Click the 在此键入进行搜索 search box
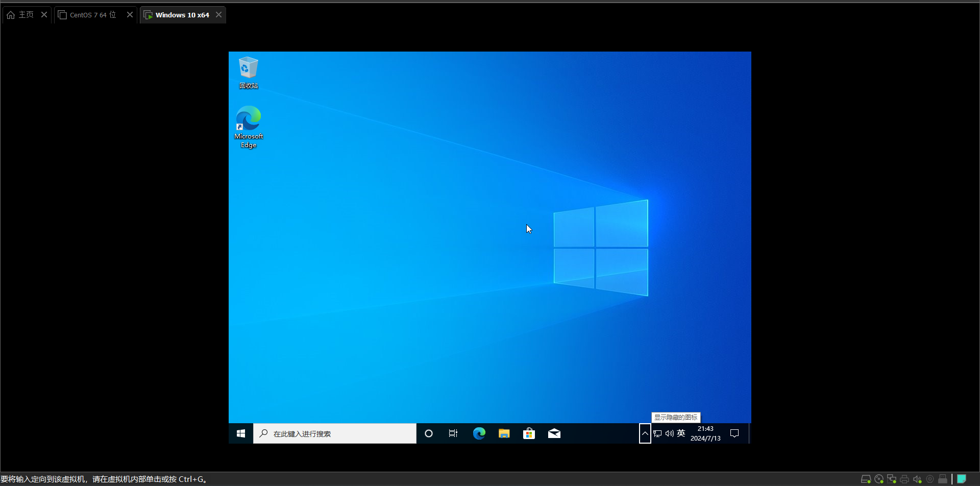The height and width of the screenshot is (486, 980). tap(335, 433)
